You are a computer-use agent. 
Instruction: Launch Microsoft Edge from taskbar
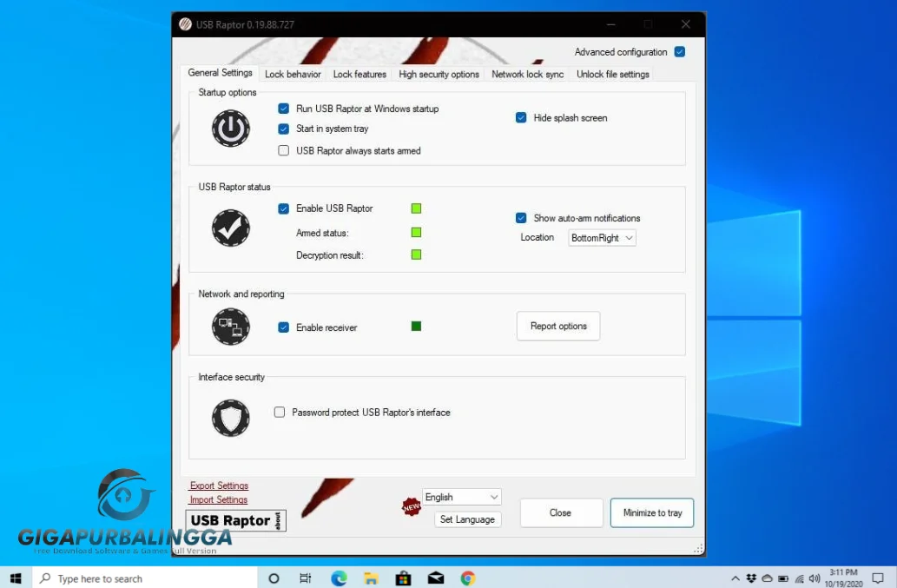pos(339,578)
